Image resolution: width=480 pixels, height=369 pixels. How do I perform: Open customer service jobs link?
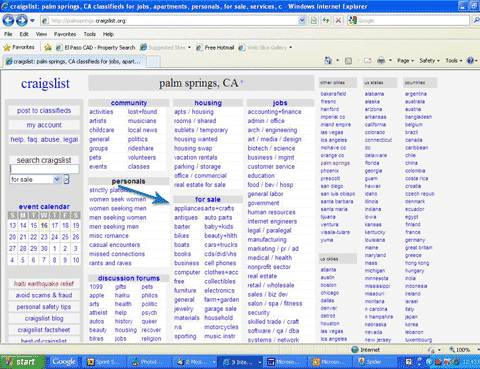point(271,167)
